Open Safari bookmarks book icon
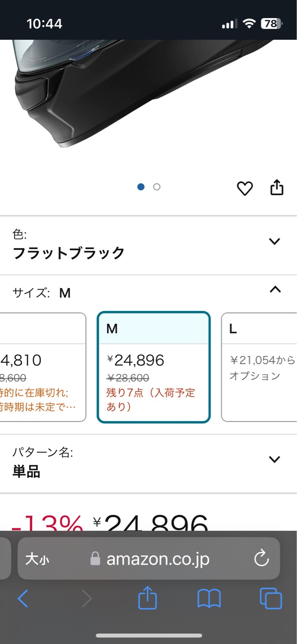The height and width of the screenshot is (644, 297). coord(209,599)
